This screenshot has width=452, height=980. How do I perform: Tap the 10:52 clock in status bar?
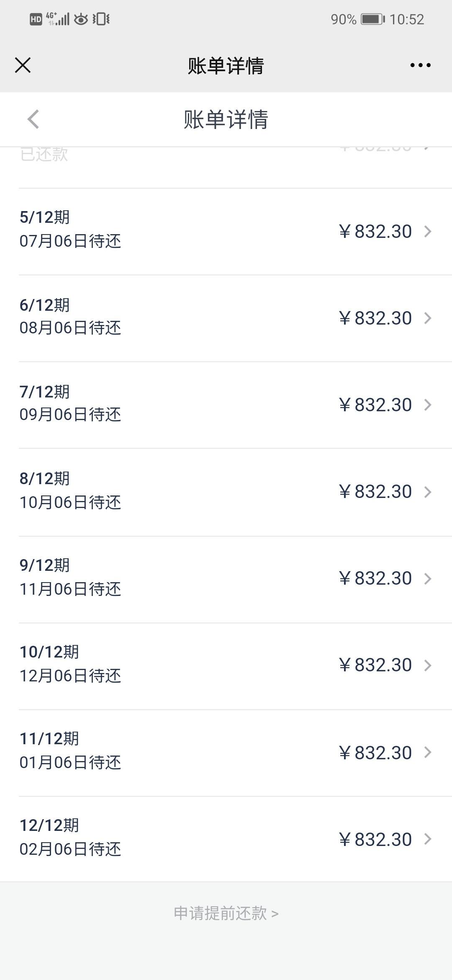pos(407,19)
